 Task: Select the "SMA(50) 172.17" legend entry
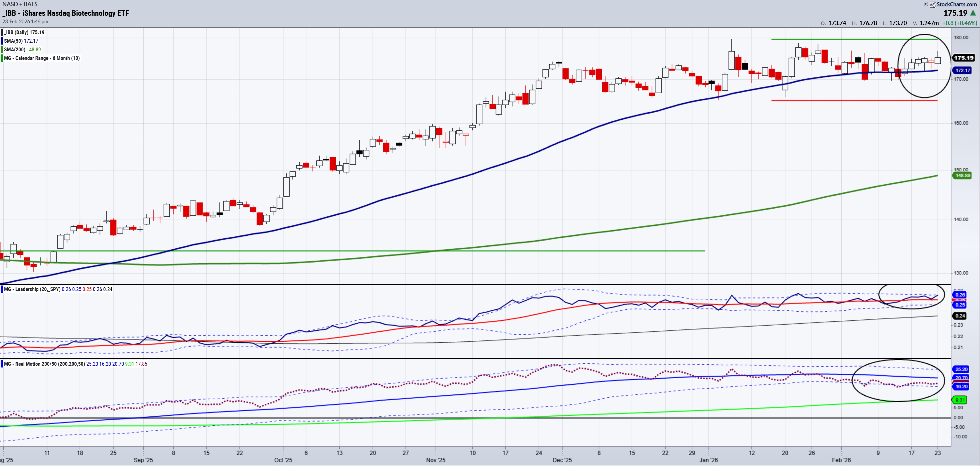point(21,41)
